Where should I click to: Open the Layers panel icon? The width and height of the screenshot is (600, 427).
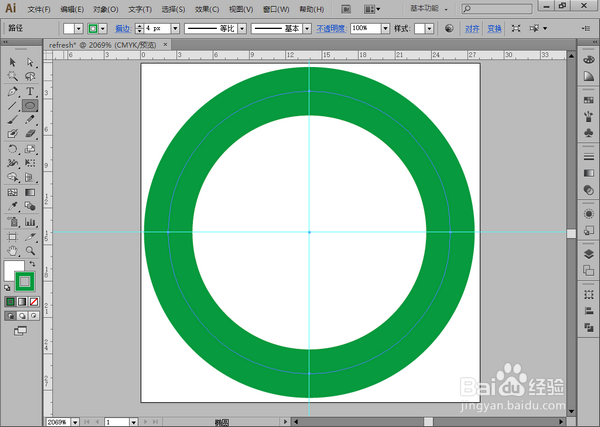coord(589,254)
